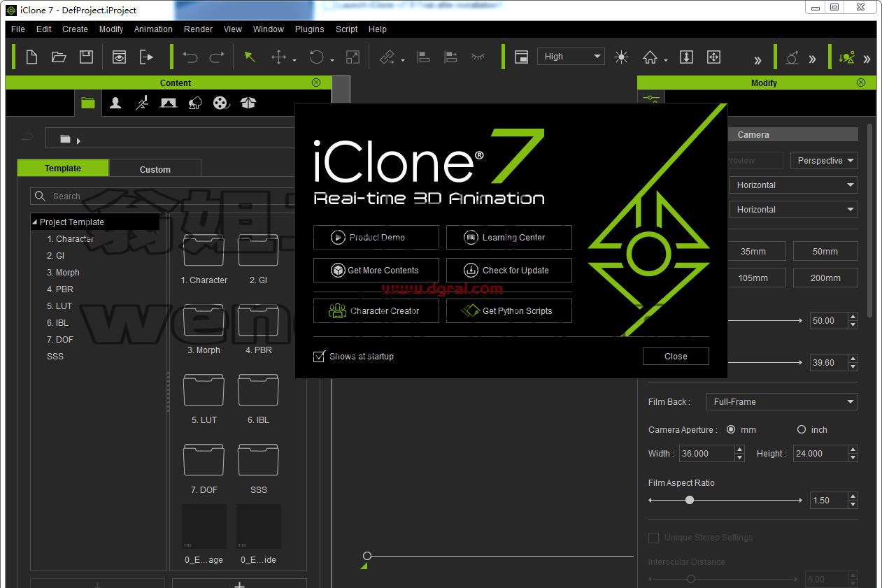Screen dimensions: 882x588
Task: Select the 200mm lens preset
Action: [x=825, y=278]
